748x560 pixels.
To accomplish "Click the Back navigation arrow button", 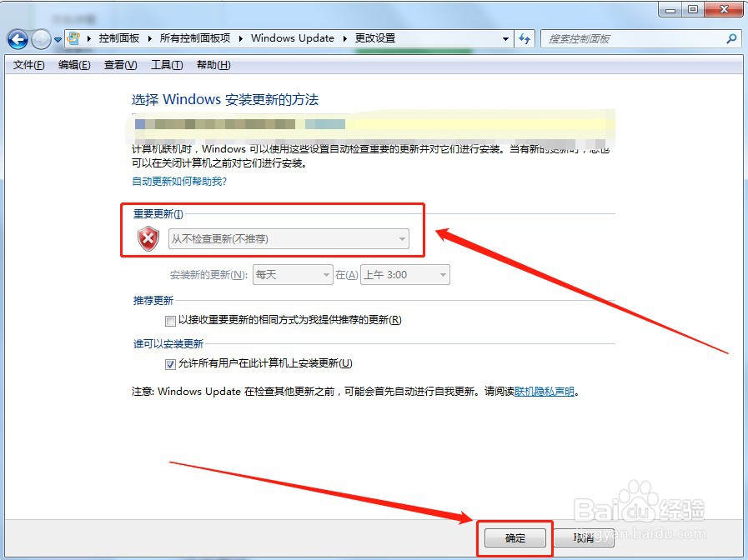I will [18, 39].
